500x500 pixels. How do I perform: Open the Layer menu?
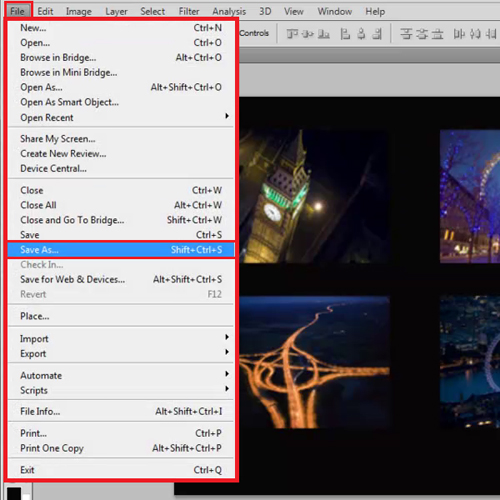point(116,11)
